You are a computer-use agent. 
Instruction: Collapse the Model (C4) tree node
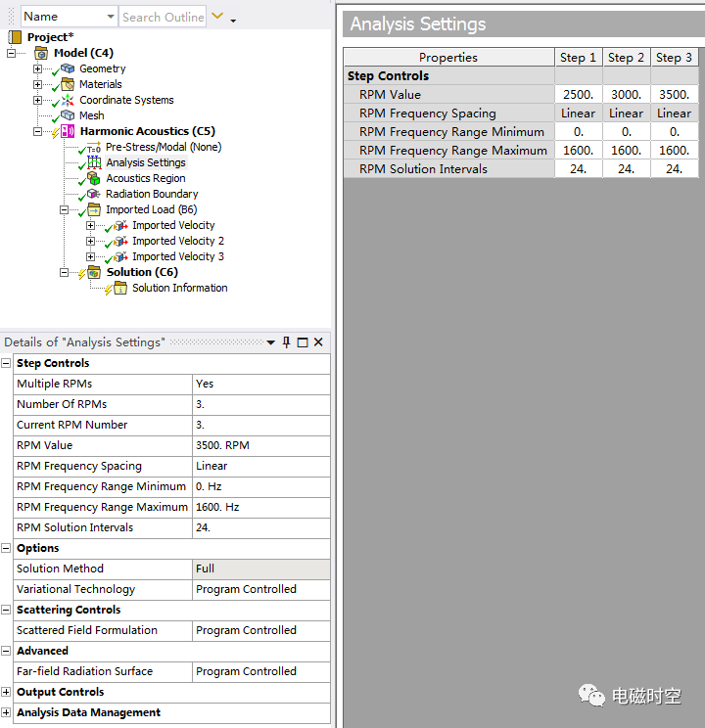coord(11,54)
